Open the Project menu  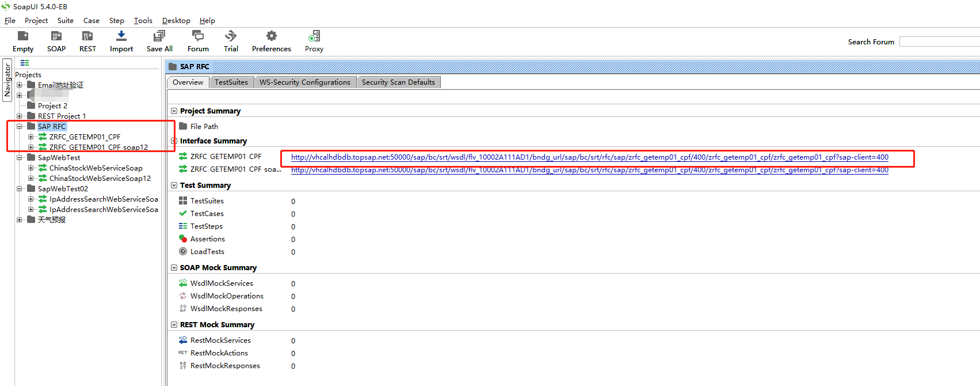click(36, 20)
